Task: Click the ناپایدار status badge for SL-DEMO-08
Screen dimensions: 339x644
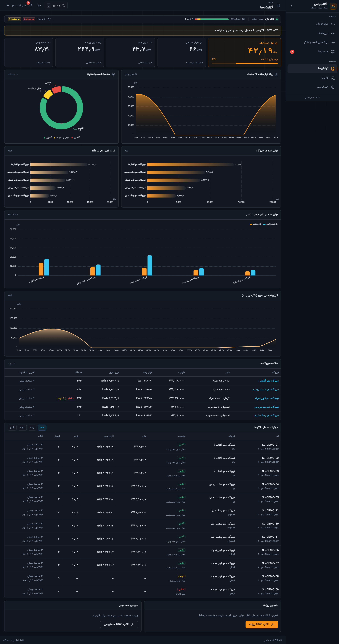Action: tap(181, 576)
